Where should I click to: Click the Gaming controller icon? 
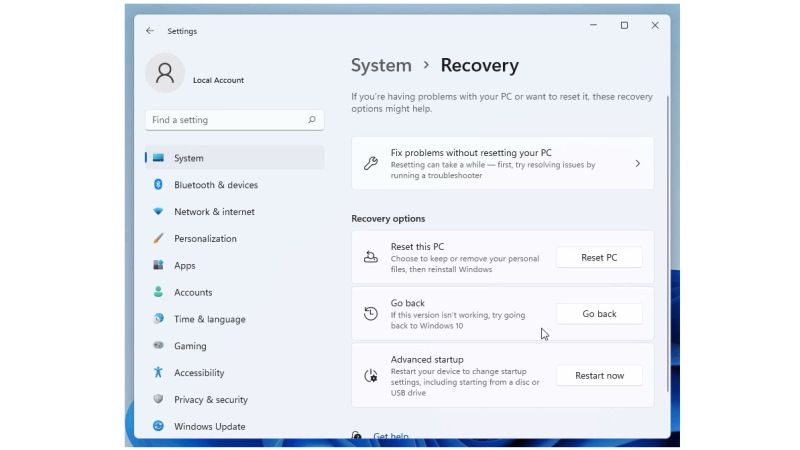[158, 345]
